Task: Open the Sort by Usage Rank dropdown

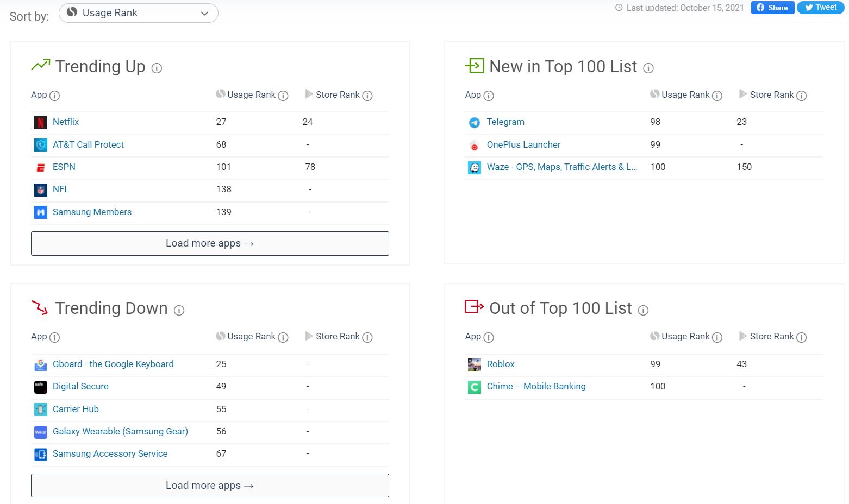Action: coord(138,13)
